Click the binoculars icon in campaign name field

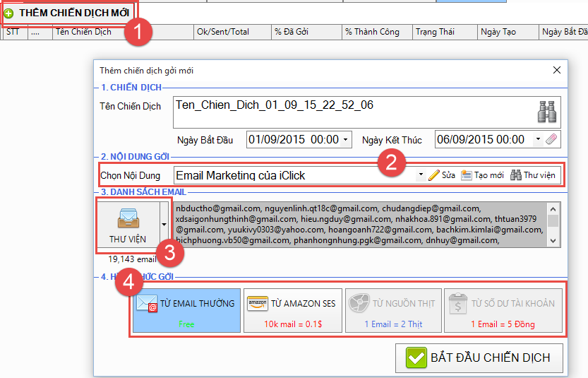coord(547,112)
